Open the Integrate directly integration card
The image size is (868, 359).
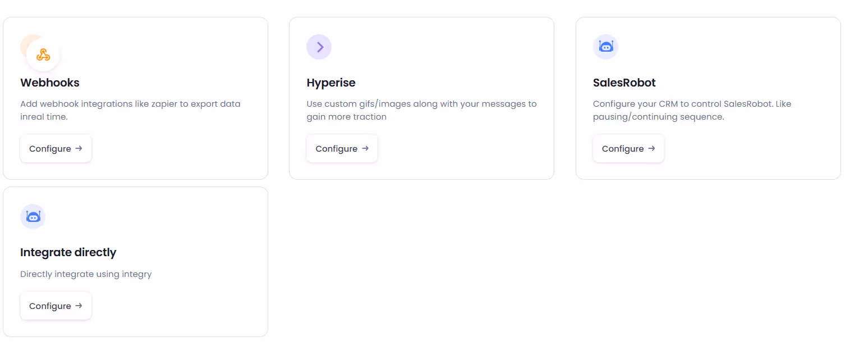(x=135, y=261)
